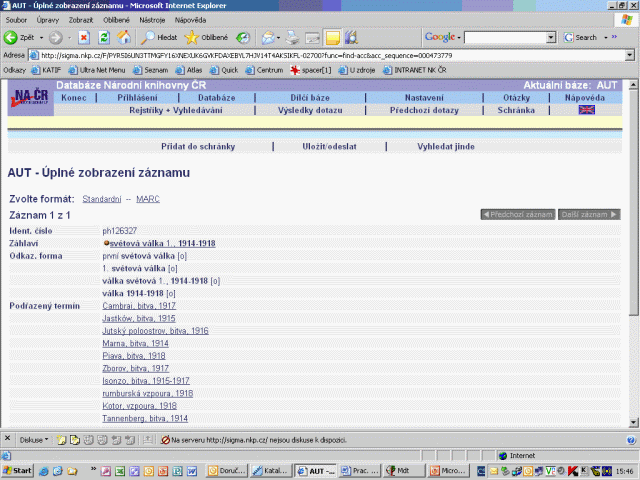Click the UK flag for English version
Viewport: 640px width, 480px height.
tap(587, 110)
